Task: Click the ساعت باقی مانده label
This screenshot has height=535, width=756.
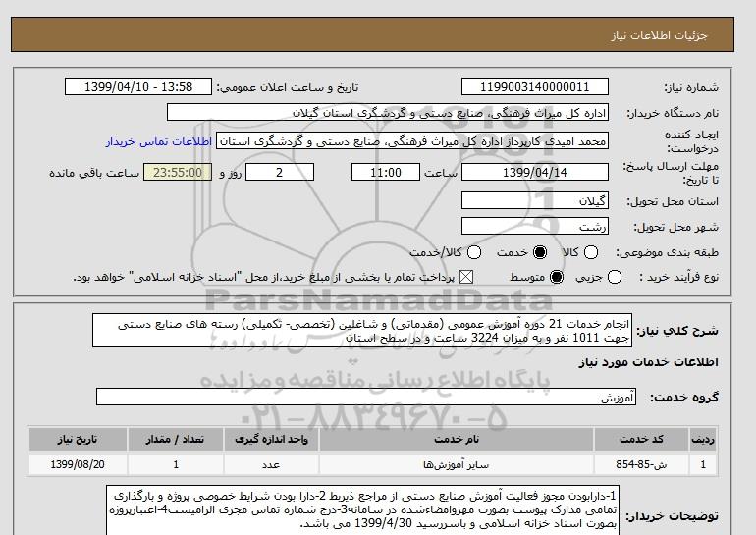Action: (x=94, y=173)
